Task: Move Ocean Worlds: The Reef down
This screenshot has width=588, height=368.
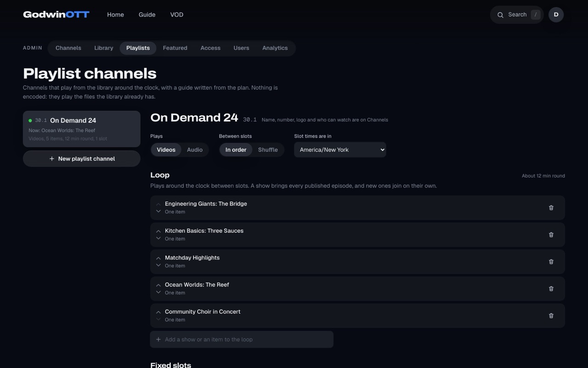Action: [x=158, y=293]
